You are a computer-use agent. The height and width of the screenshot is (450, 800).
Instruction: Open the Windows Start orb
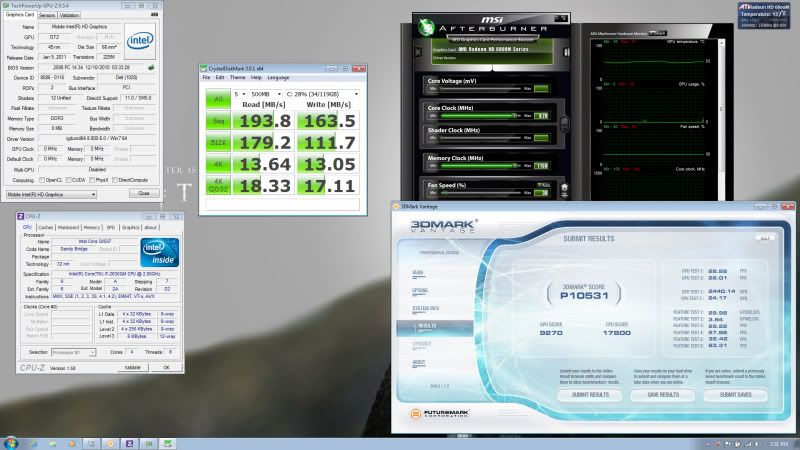point(10,443)
